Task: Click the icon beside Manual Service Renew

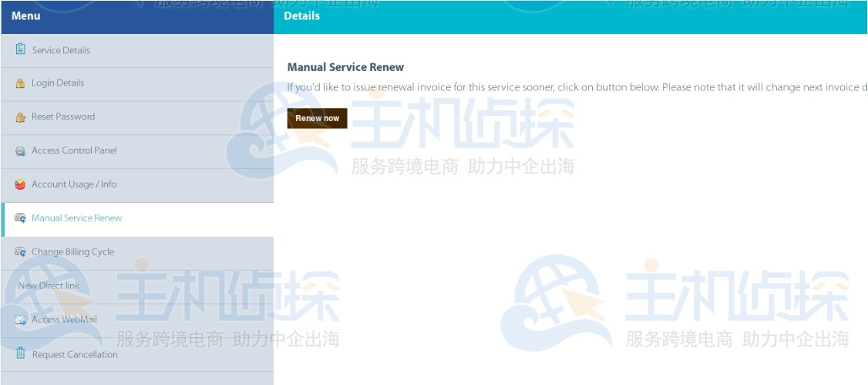Action: pos(21,218)
